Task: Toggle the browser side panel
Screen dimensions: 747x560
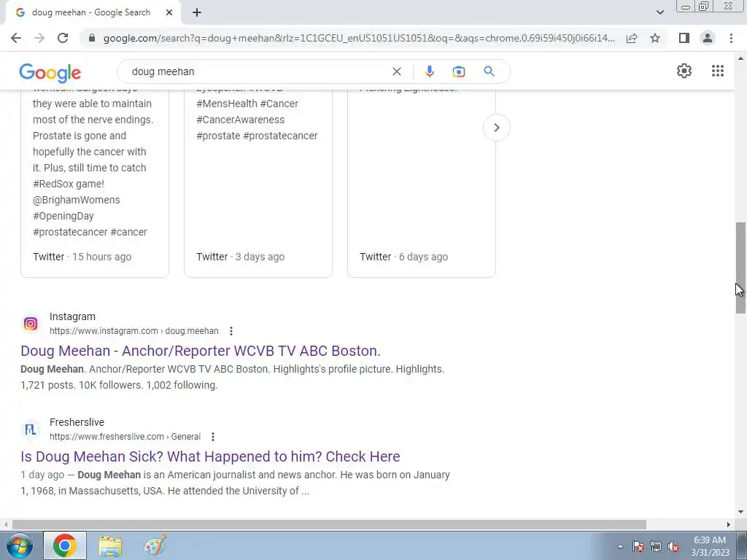Action: (x=684, y=38)
